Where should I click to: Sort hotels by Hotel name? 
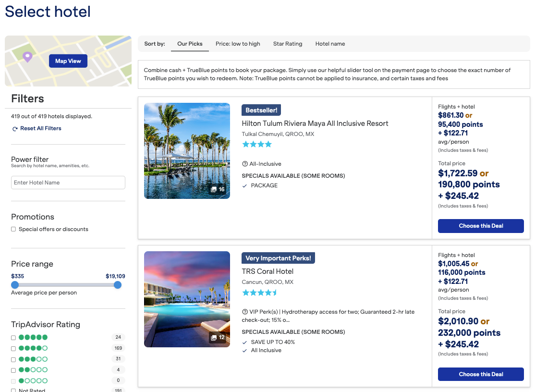pyautogui.click(x=330, y=44)
